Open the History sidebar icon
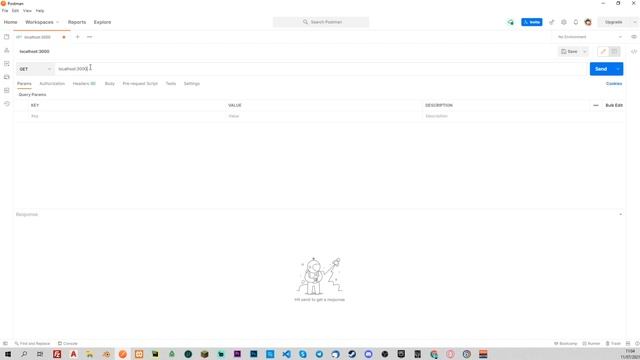The image size is (640, 360). (7, 104)
